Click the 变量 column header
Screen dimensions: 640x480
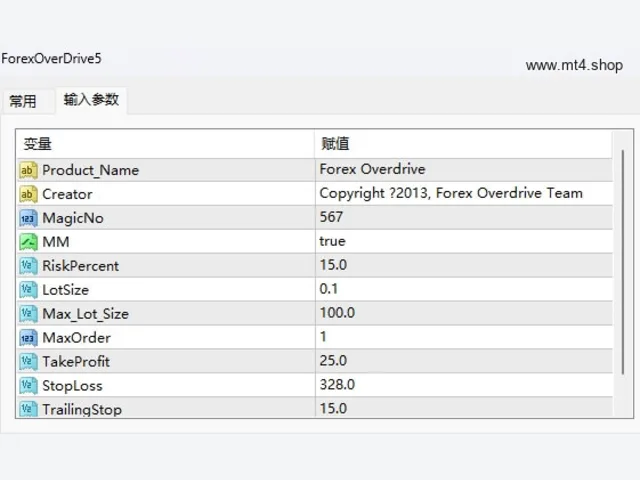(x=166, y=144)
